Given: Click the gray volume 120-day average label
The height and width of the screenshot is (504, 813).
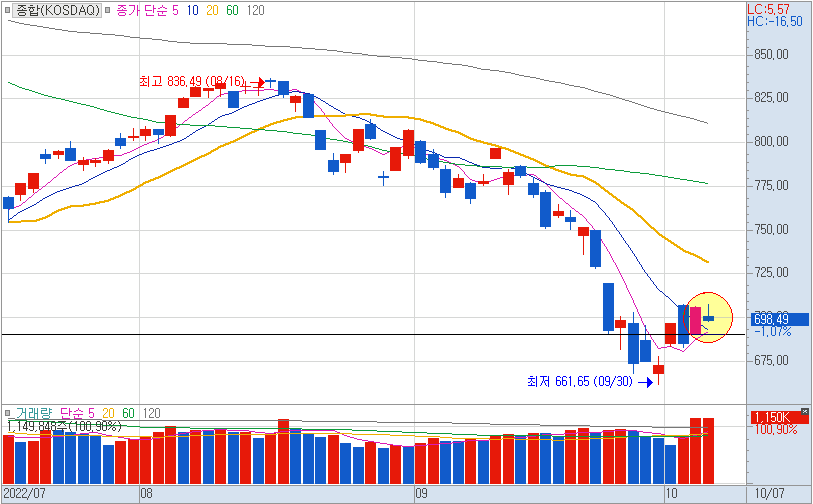Looking at the screenshot, I should (x=151, y=413).
